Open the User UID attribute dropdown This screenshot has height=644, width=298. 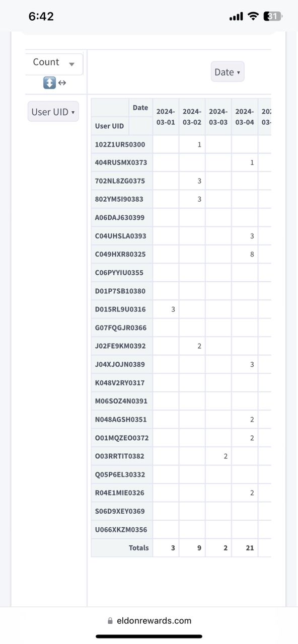[53, 112]
